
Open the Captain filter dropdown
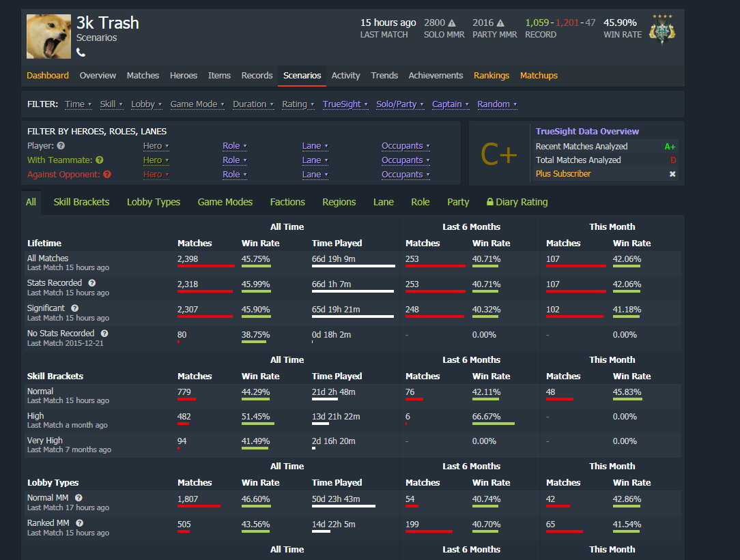451,104
